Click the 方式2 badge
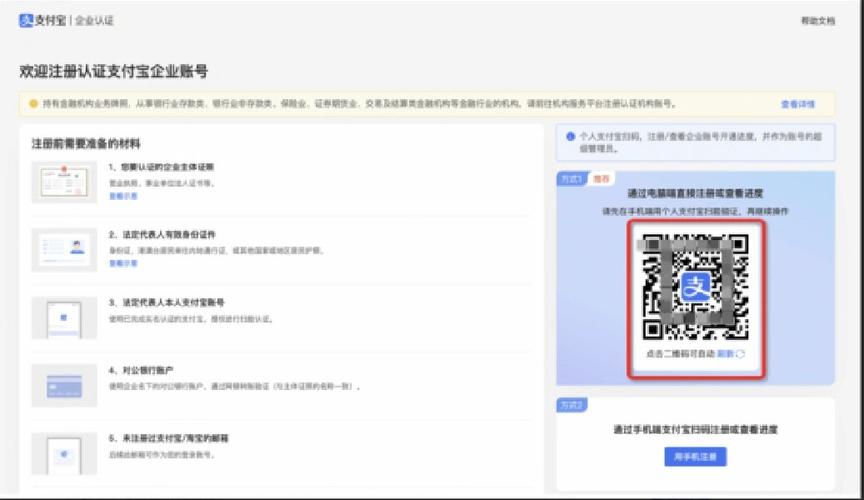 point(571,405)
